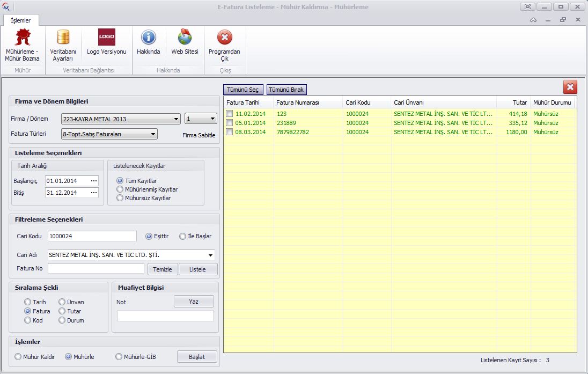The width and height of the screenshot is (588, 374).
Task: Click the app icon in the title bar
Action: click(x=6, y=6)
